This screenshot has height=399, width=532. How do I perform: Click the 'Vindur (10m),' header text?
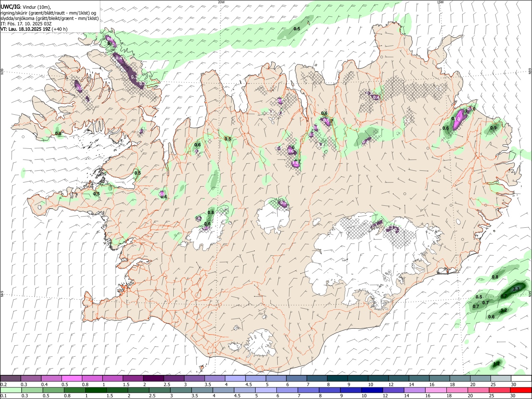coord(37,7)
